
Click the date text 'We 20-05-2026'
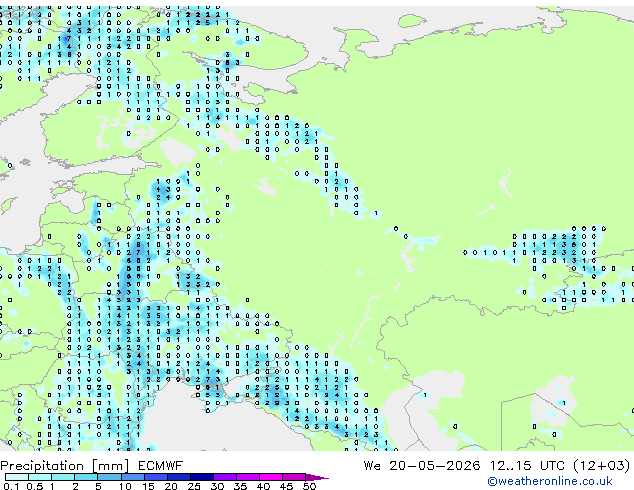(x=422, y=466)
